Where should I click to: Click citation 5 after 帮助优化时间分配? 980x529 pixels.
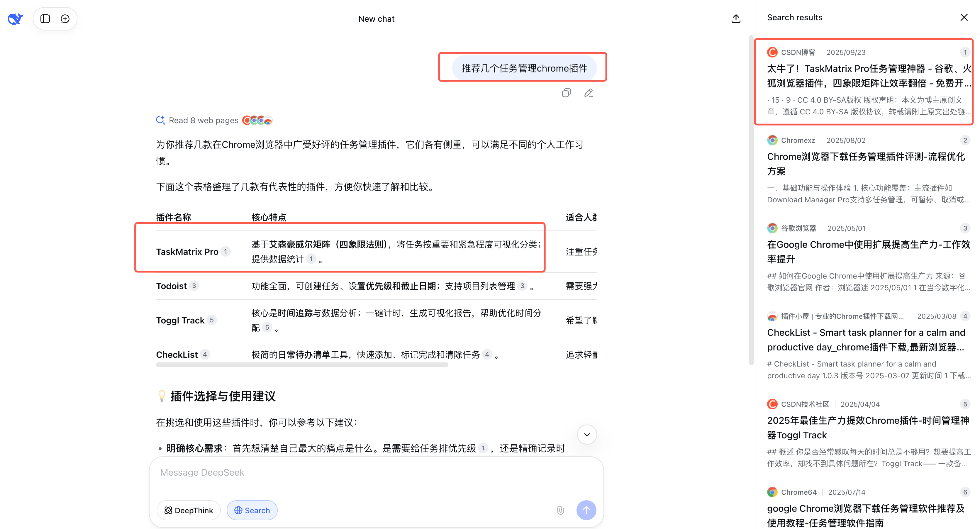[x=267, y=328]
